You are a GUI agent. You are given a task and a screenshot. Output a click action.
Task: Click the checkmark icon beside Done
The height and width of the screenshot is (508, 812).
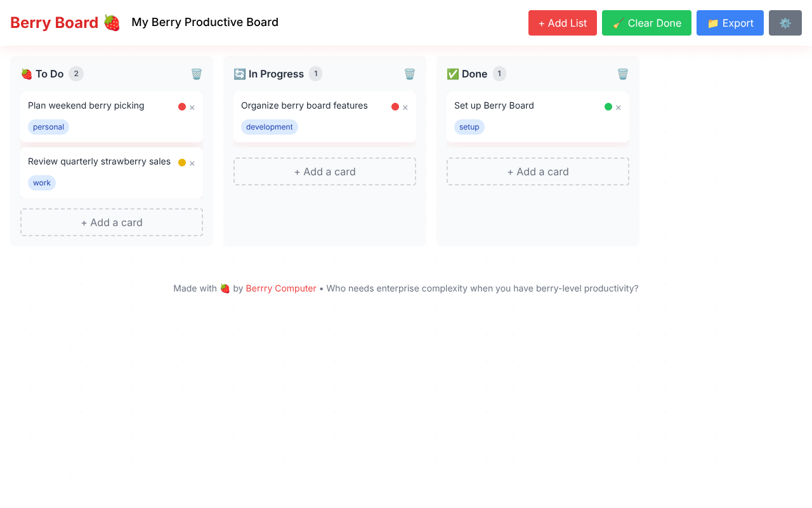coord(452,74)
